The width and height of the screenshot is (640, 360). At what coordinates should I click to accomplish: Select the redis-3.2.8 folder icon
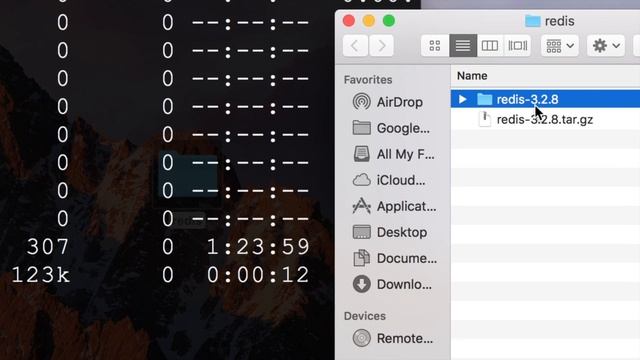484,99
